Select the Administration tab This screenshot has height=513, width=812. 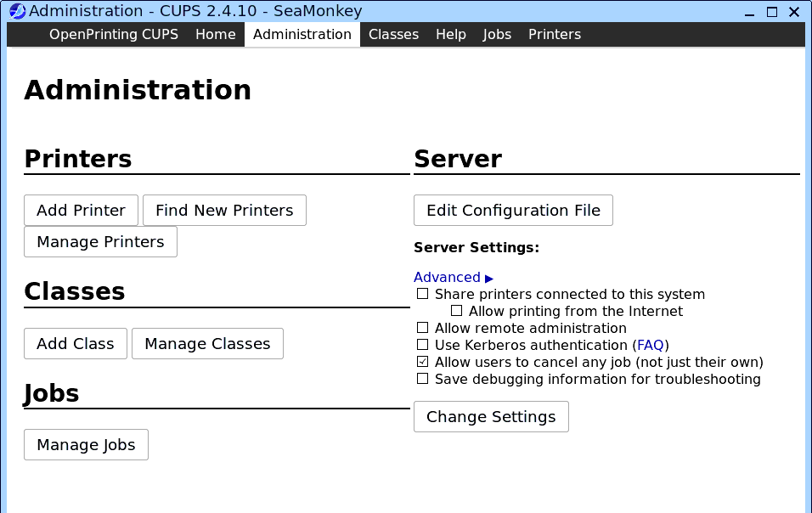302,34
